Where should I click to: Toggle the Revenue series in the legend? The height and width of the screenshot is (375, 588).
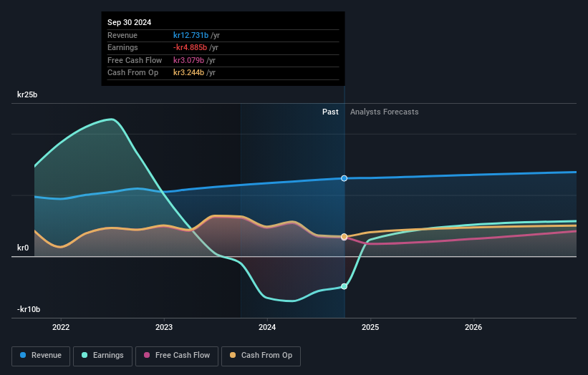(41, 356)
